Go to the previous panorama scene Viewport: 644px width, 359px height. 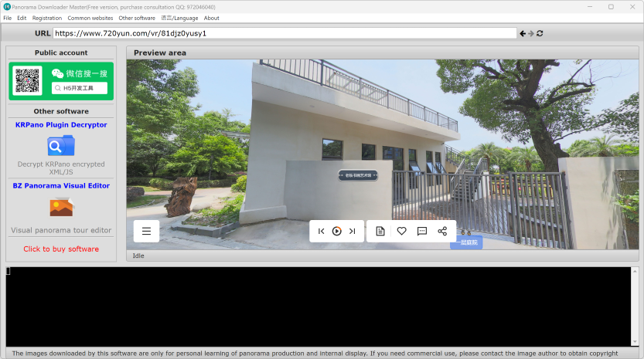[322, 231]
